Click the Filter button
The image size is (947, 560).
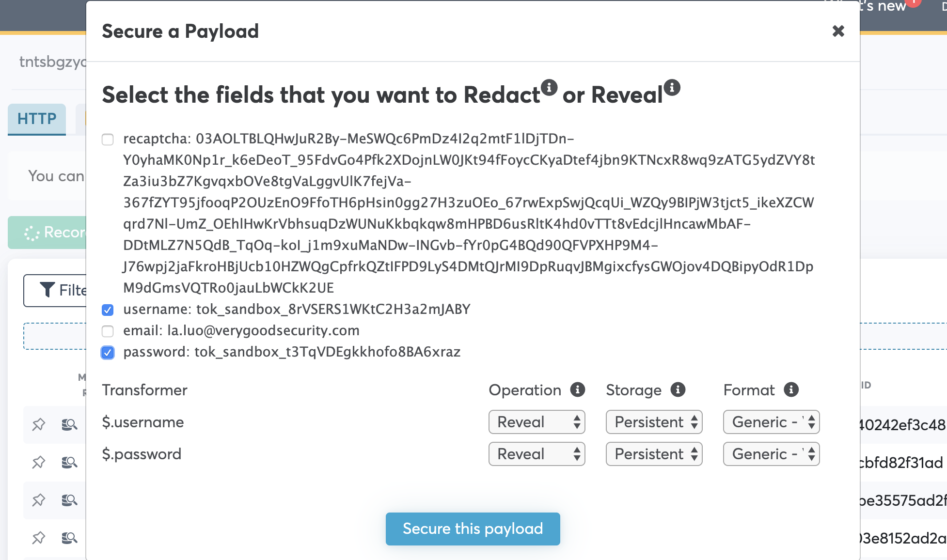(x=56, y=290)
